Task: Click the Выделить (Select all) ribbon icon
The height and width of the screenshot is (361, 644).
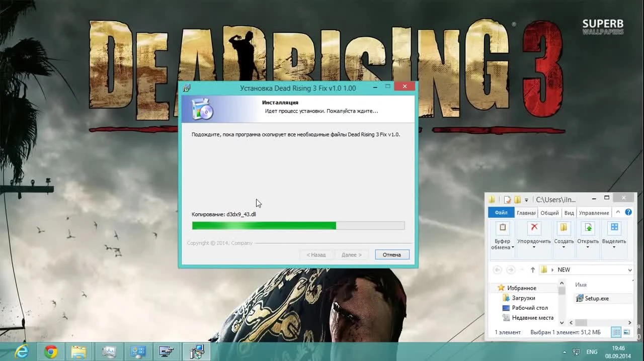Action: [x=614, y=228]
